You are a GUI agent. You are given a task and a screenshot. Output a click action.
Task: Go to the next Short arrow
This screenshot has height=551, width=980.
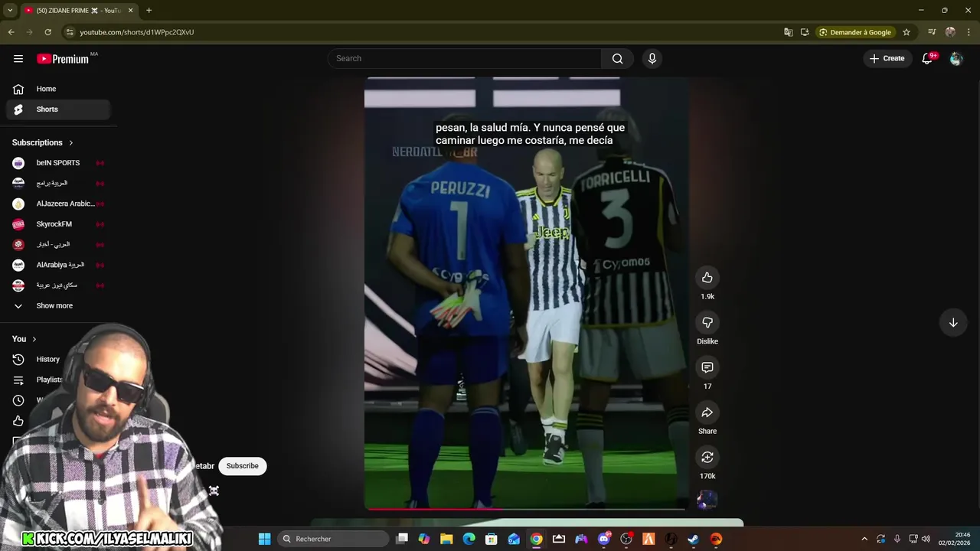click(953, 323)
